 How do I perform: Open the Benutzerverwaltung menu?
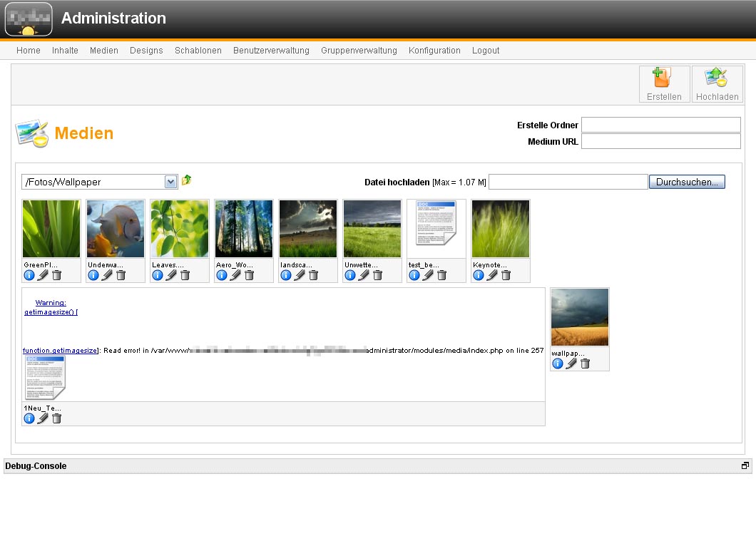[x=271, y=51]
